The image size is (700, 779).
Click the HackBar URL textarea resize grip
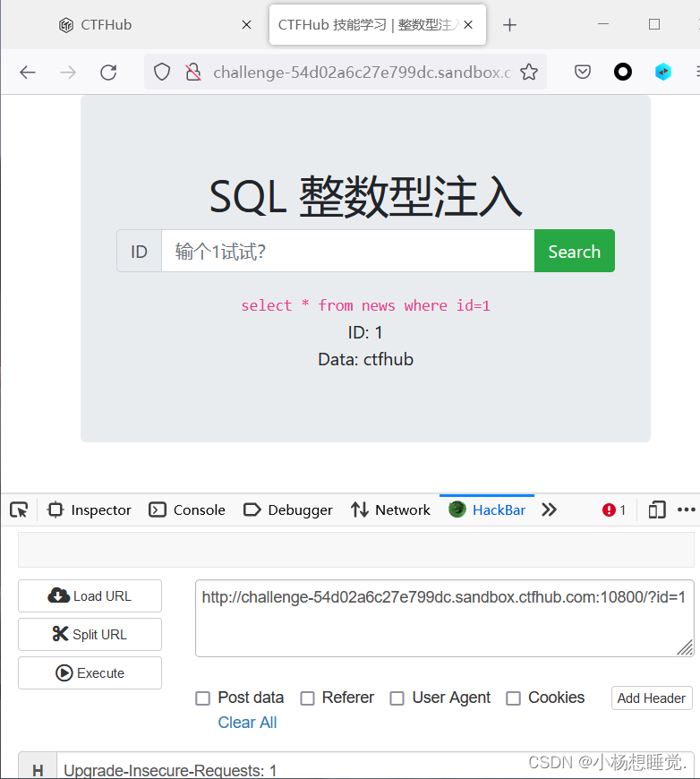click(x=685, y=648)
